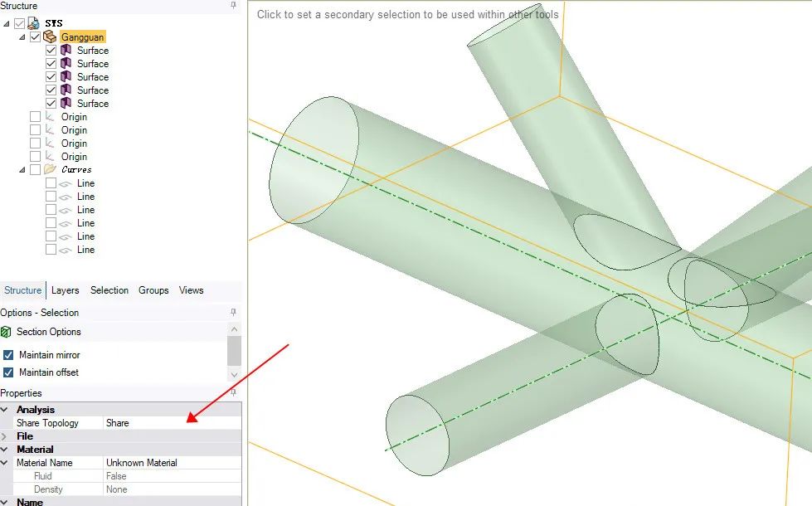Screen dimensions: 812x506
Task: Expand the File properties group
Action: (5, 436)
